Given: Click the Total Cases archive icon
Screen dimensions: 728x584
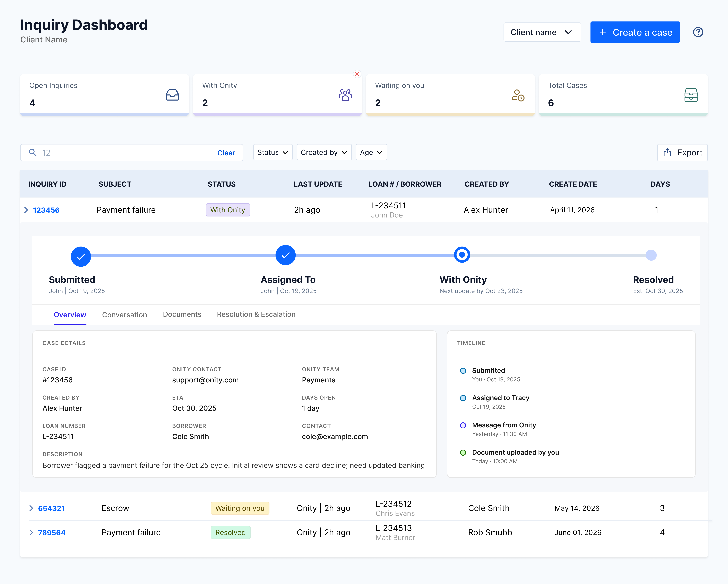Looking at the screenshot, I should (691, 95).
